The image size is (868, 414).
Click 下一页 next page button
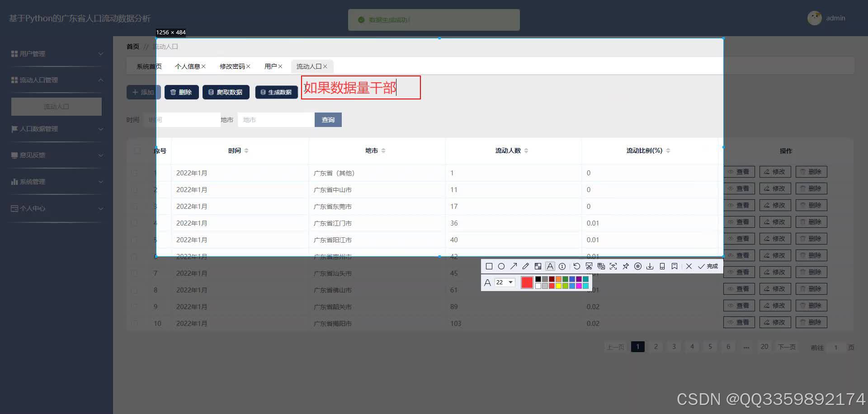click(787, 347)
